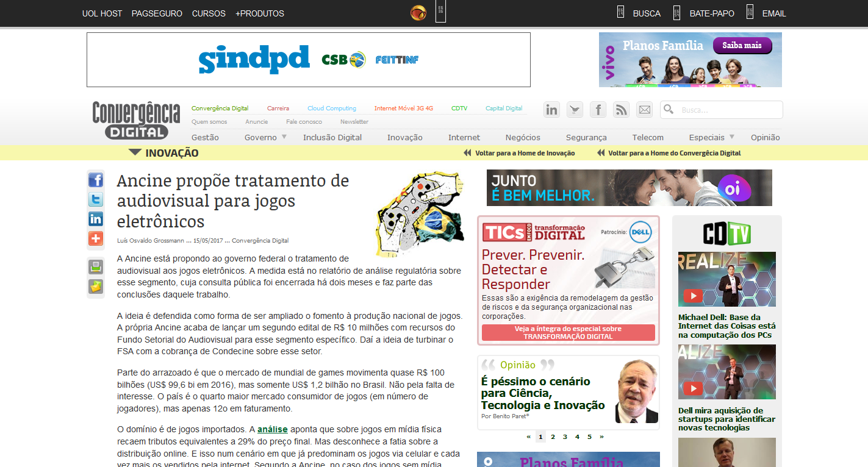868x467 pixels.
Task: Select opinion page 3
Action: click(x=565, y=437)
